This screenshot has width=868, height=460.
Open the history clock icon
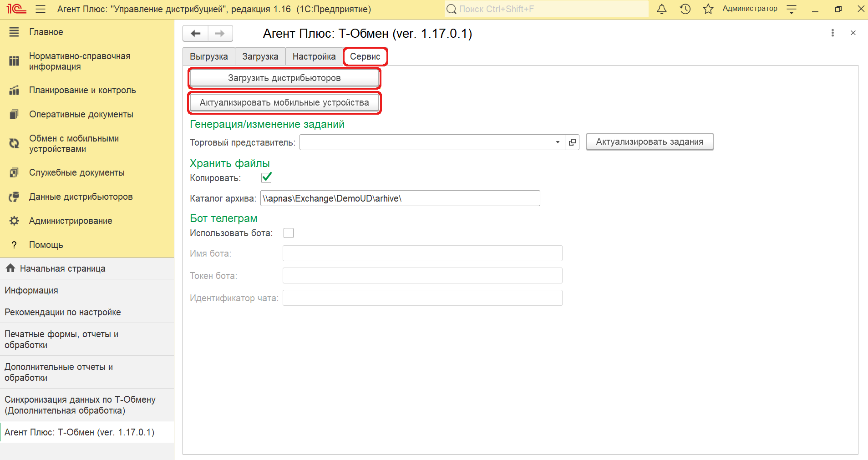(685, 9)
